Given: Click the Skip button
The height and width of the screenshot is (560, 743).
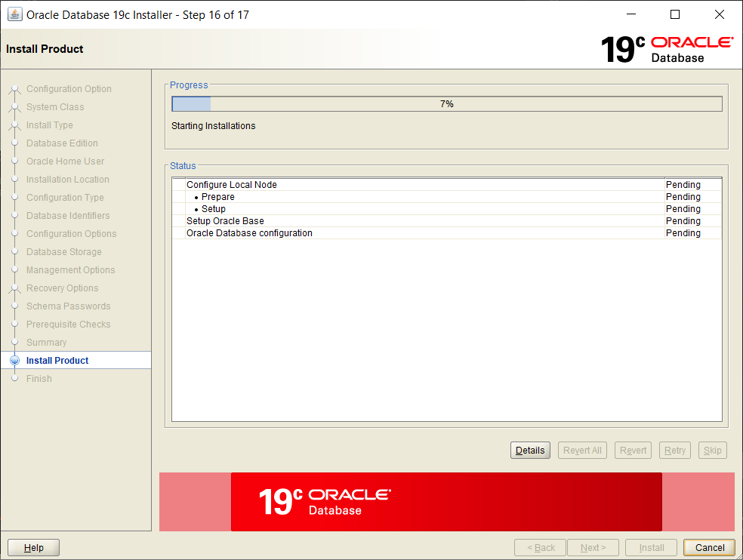Looking at the screenshot, I should pos(712,450).
